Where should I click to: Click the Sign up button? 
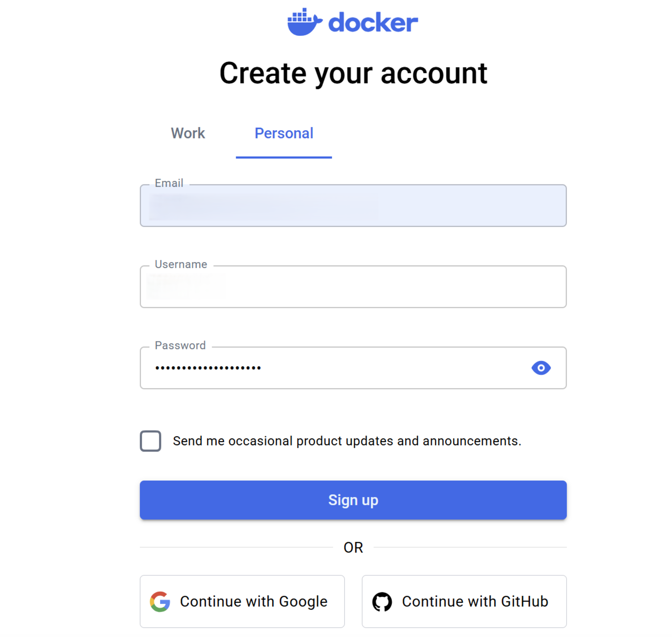tap(353, 500)
